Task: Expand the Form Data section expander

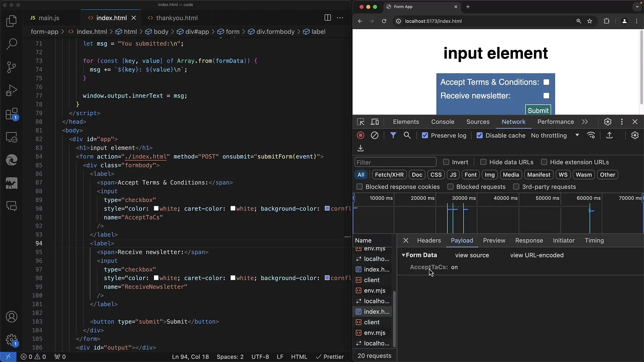Action: 404,255
